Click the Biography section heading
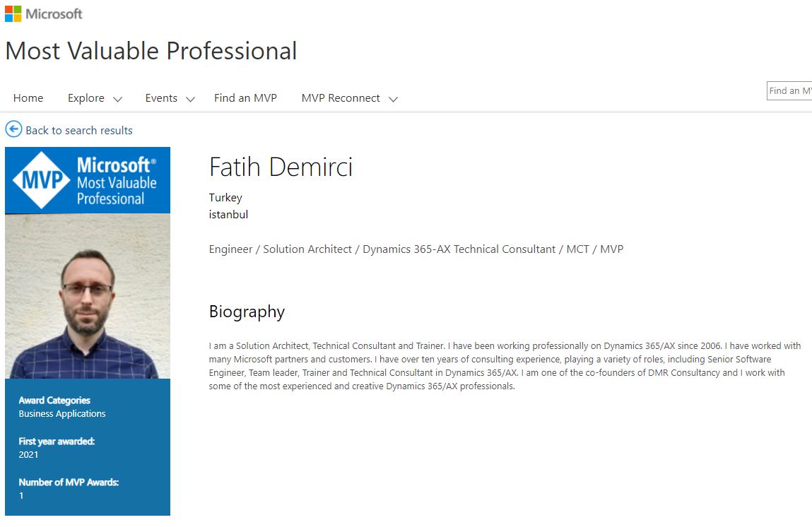This screenshot has width=812, height=527. click(x=247, y=312)
